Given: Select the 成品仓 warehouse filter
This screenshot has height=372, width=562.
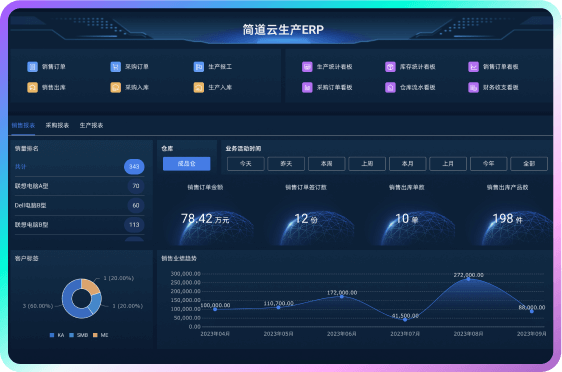Looking at the screenshot, I should pyautogui.click(x=186, y=164).
